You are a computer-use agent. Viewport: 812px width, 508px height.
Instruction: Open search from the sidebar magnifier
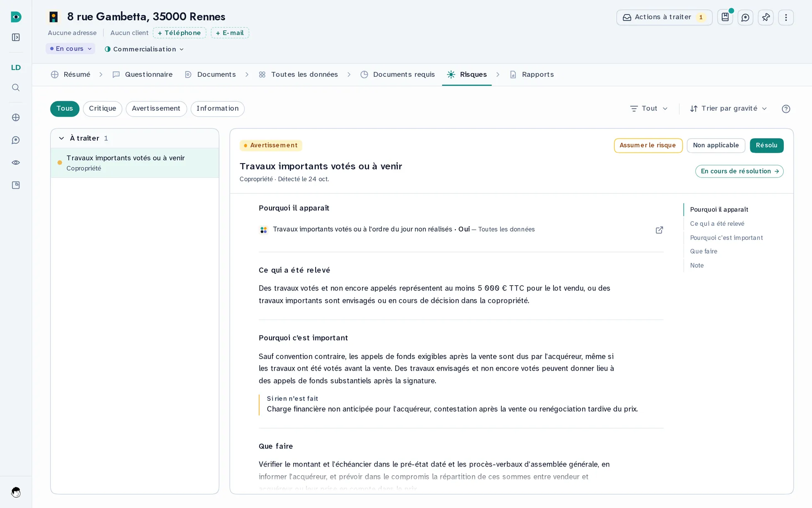[x=16, y=88]
